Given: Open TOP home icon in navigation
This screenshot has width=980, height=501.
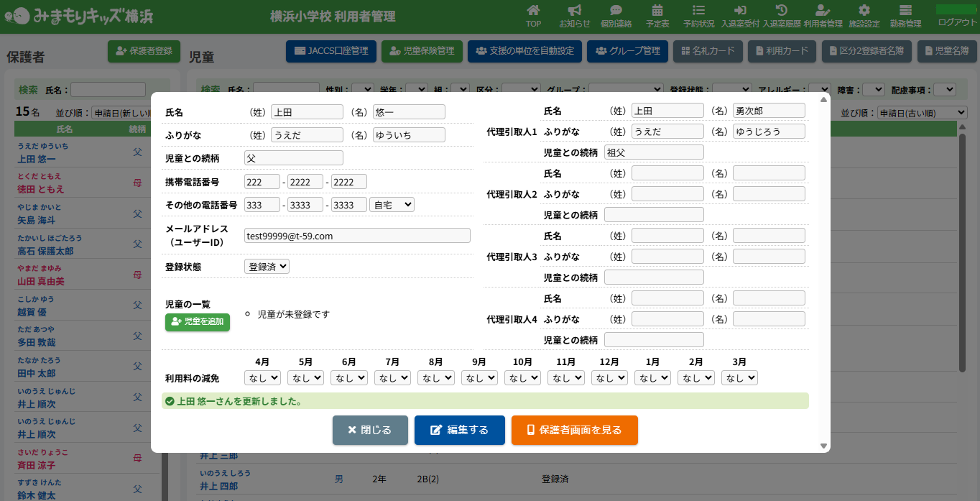Looking at the screenshot, I should point(533,11).
